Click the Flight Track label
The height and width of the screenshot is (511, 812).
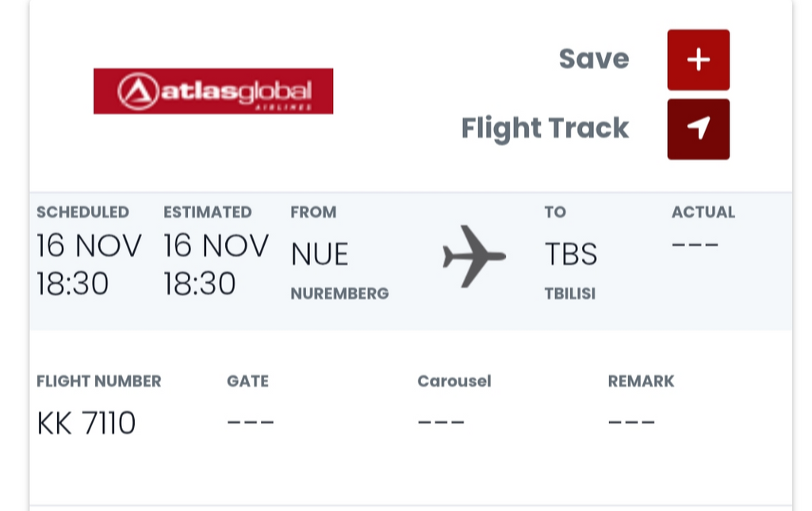click(x=545, y=128)
